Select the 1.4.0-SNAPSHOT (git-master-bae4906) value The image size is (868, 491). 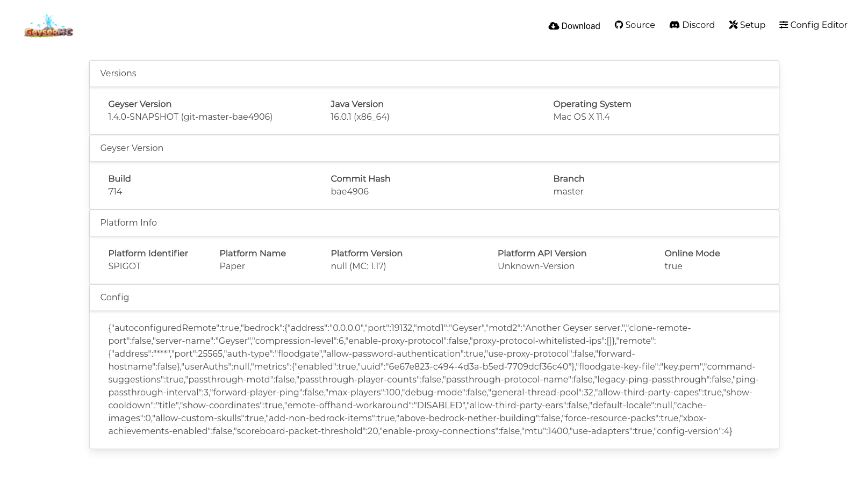coord(190,117)
